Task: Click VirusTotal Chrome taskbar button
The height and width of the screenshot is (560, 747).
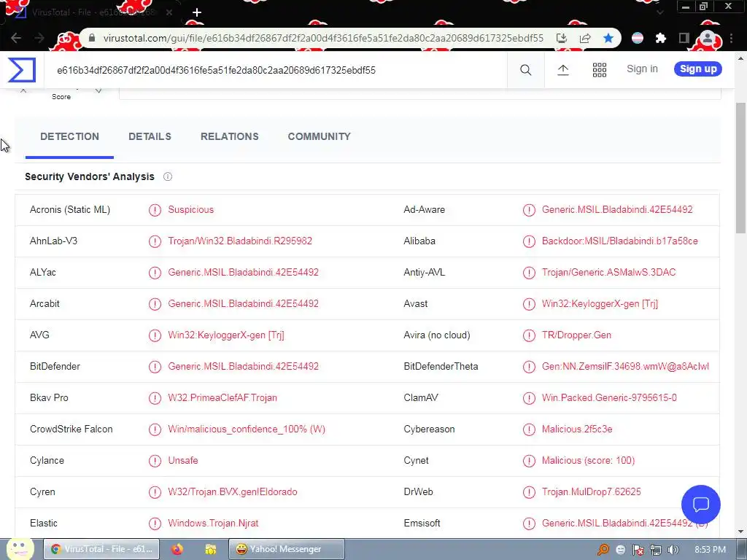Action: click(101, 549)
